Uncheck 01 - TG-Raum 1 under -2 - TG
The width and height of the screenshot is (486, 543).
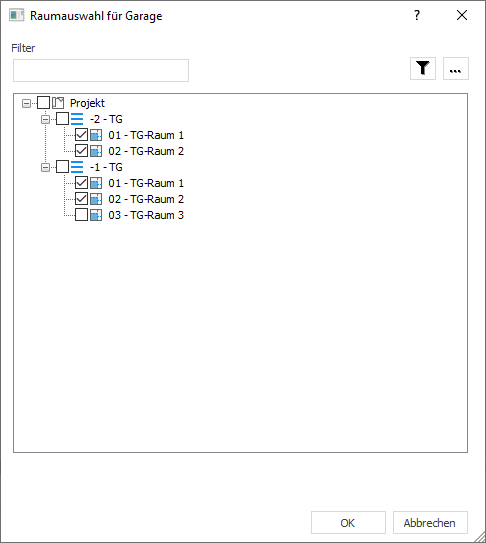[x=81, y=135]
